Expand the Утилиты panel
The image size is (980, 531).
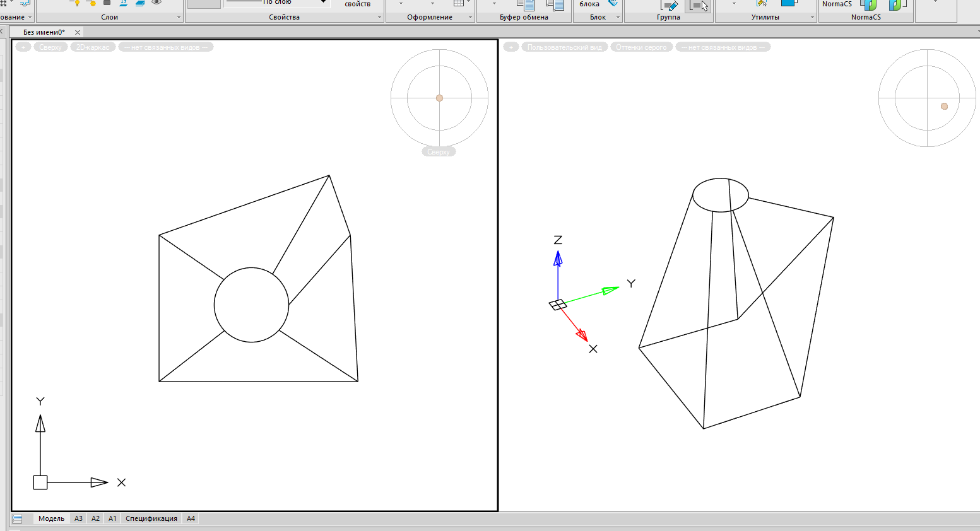coord(812,18)
